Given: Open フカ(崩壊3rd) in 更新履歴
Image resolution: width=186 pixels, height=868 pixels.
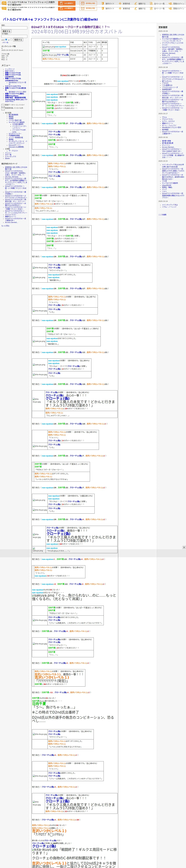Looking at the screenshot, I should click(x=167, y=85).
